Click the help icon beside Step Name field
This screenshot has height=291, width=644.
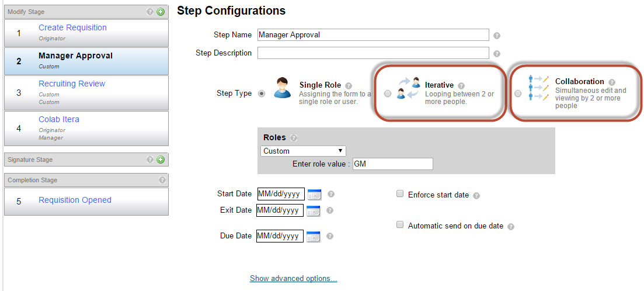pos(496,35)
